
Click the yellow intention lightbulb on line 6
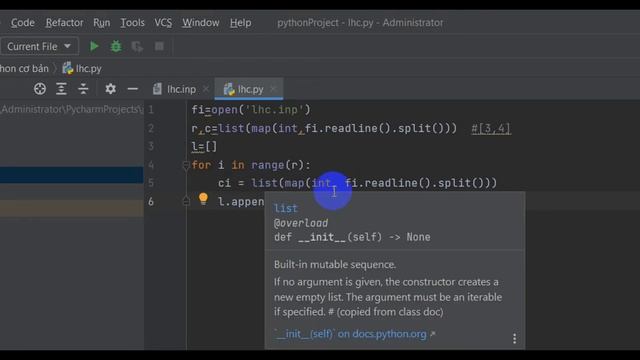click(x=203, y=199)
